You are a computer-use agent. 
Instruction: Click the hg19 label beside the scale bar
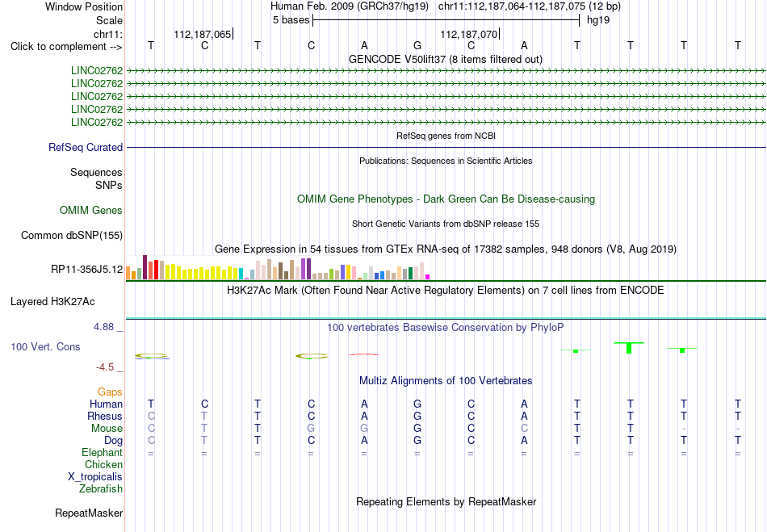click(598, 20)
